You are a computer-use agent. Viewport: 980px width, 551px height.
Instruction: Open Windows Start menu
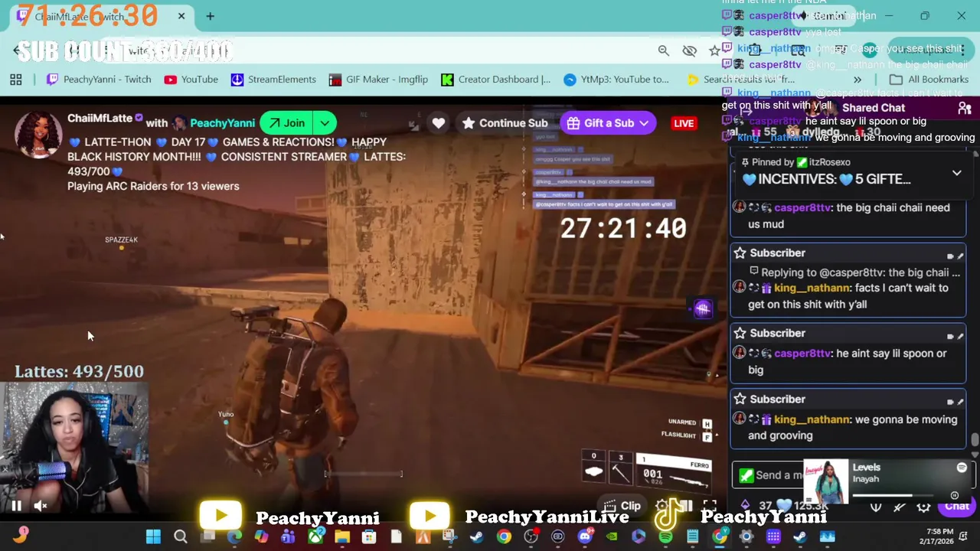tap(153, 536)
